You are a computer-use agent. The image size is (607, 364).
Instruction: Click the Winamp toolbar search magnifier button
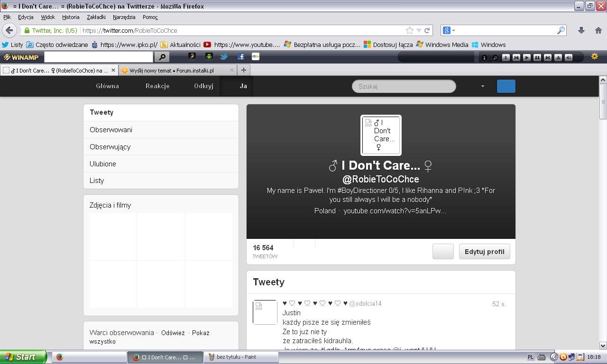pos(162,57)
